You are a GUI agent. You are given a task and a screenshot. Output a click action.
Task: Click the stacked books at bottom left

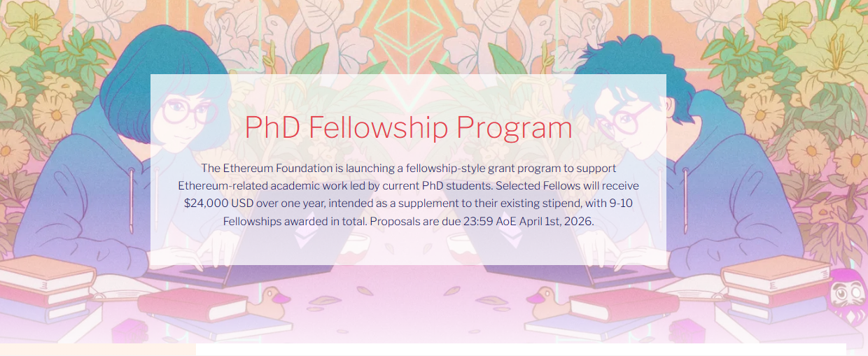point(49,287)
